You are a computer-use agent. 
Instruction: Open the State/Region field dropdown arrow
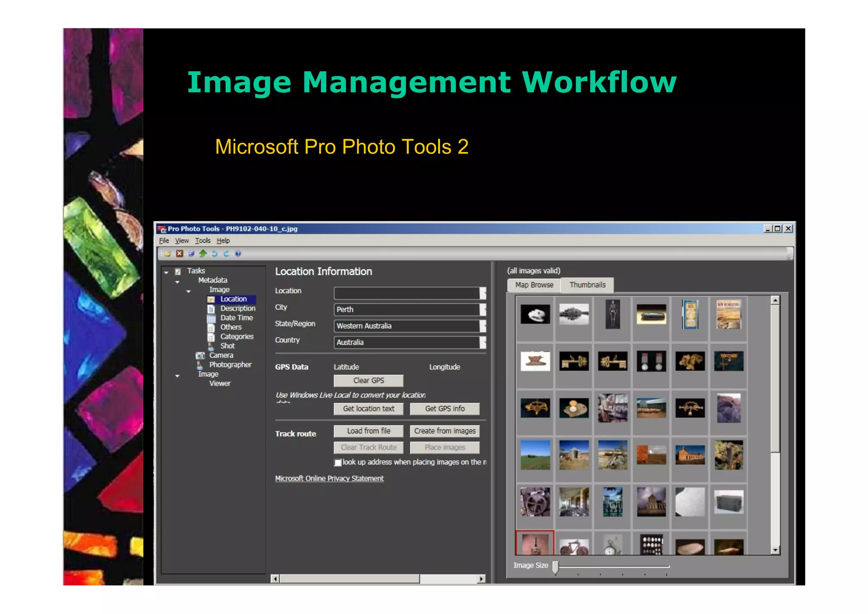pos(483,326)
